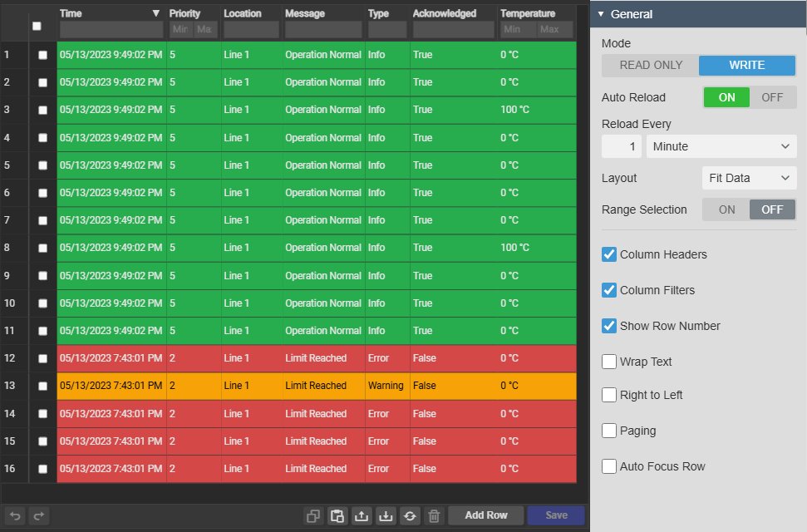The image size is (807, 532).
Task: Turn Auto Reload ON
Action: (x=726, y=97)
